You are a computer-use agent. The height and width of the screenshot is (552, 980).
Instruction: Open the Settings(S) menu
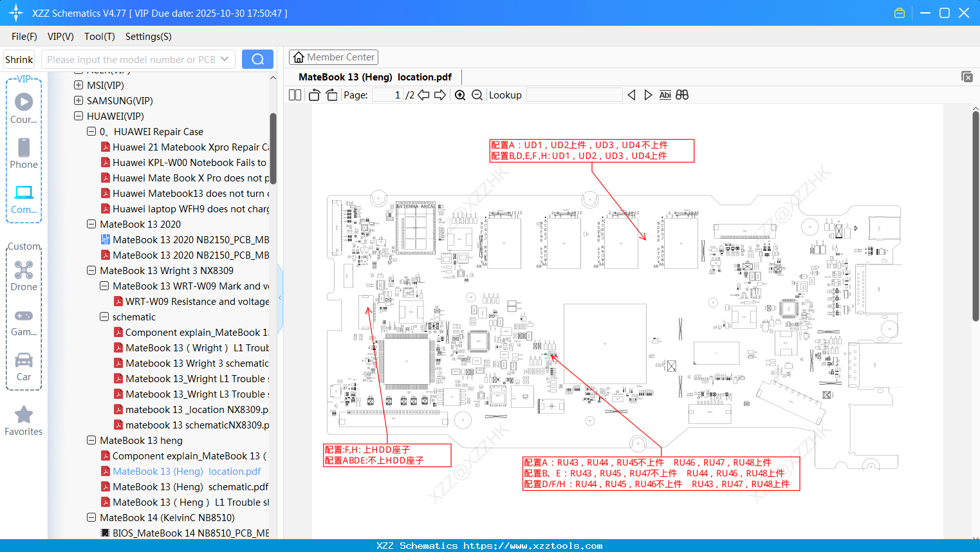pos(149,37)
